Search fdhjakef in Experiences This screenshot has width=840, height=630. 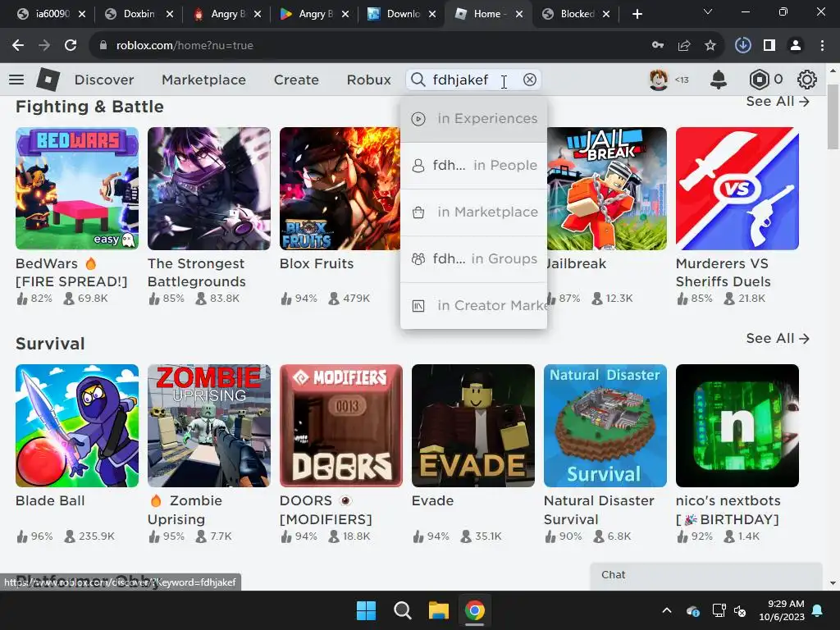tap(473, 118)
